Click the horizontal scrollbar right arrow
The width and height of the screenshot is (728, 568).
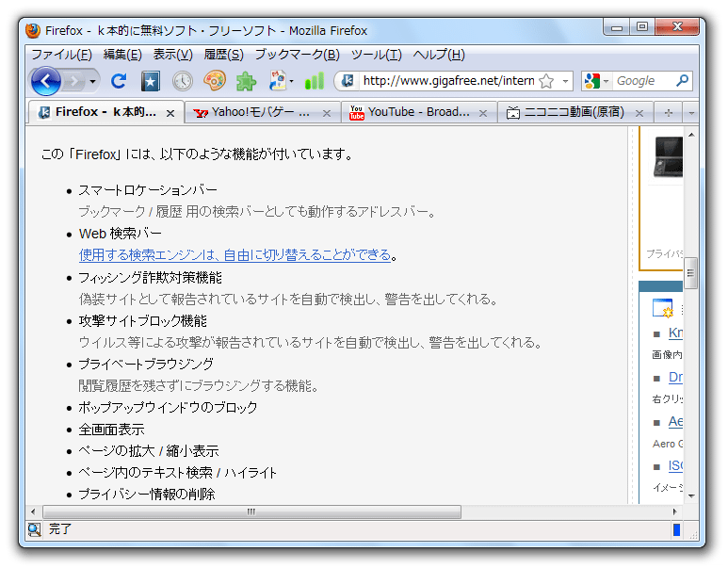pyautogui.click(x=674, y=511)
